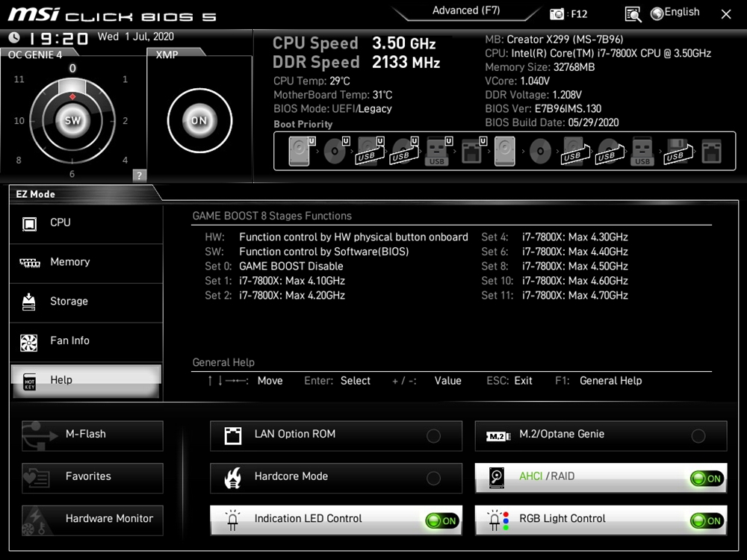Click the DDR Speed 2133 MHz readout
This screenshot has width=747, height=560.
(356, 63)
